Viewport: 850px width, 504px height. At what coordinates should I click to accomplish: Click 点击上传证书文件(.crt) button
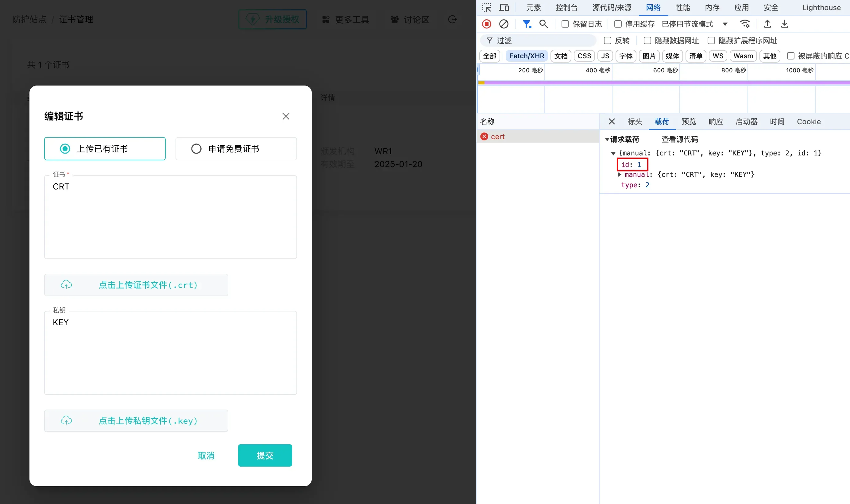[136, 285]
